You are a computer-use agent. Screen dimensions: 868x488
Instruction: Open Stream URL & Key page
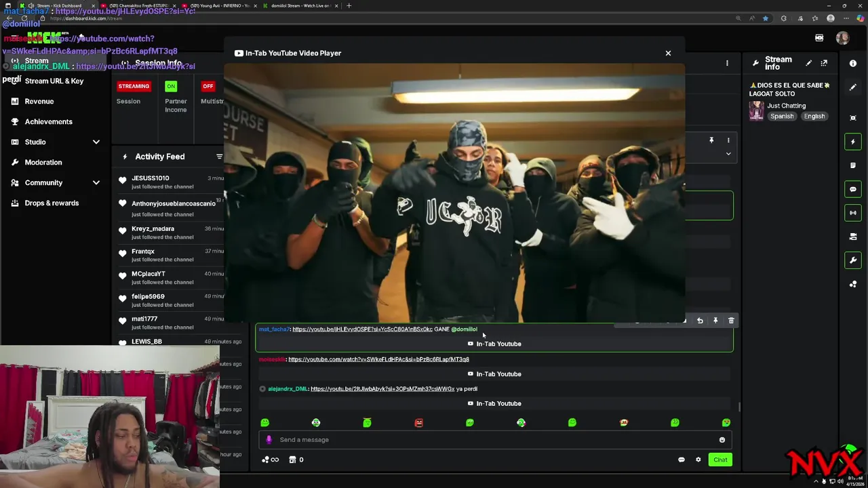click(x=54, y=81)
